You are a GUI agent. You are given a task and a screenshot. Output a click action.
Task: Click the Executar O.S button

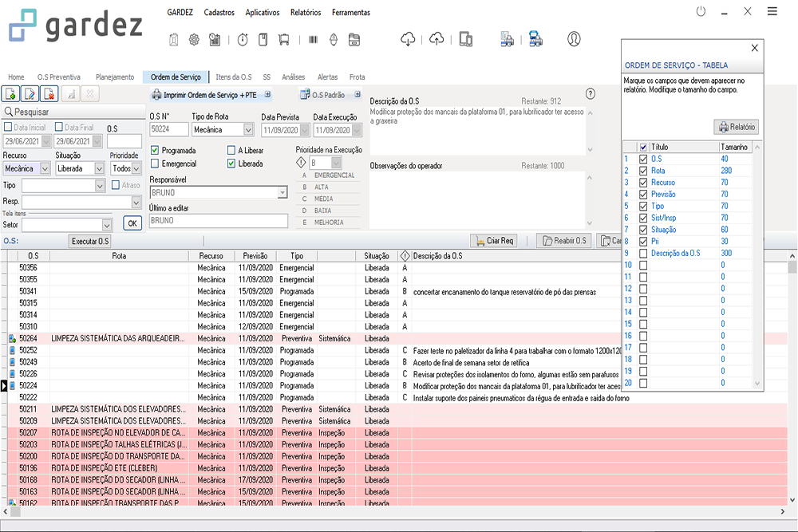coord(90,241)
